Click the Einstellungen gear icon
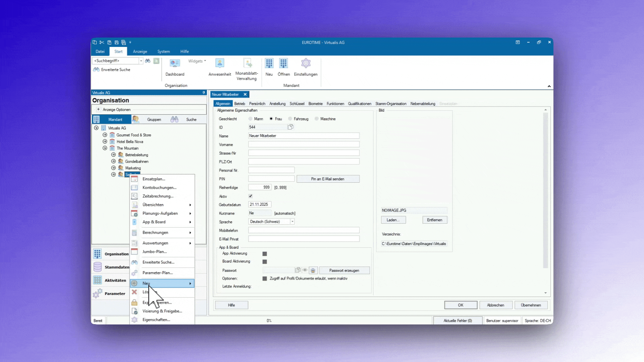 click(306, 64)
